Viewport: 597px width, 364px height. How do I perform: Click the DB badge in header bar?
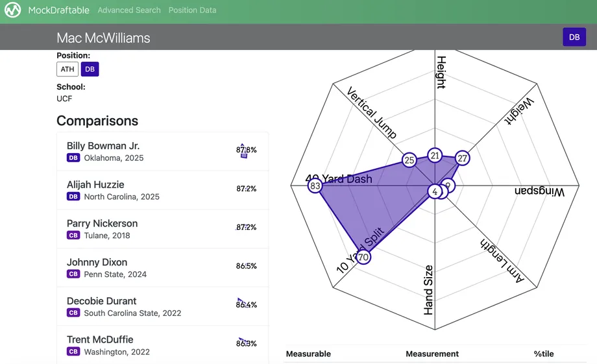(574, 37)
